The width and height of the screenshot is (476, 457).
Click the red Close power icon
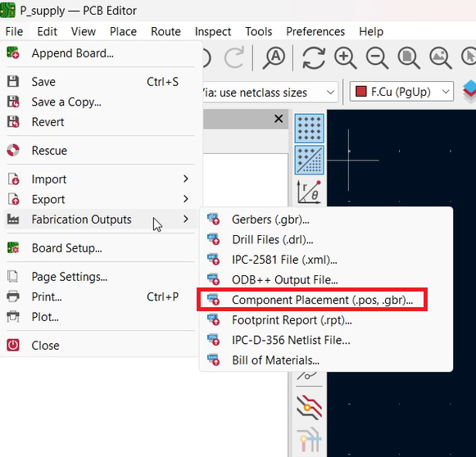click(13, 346)
